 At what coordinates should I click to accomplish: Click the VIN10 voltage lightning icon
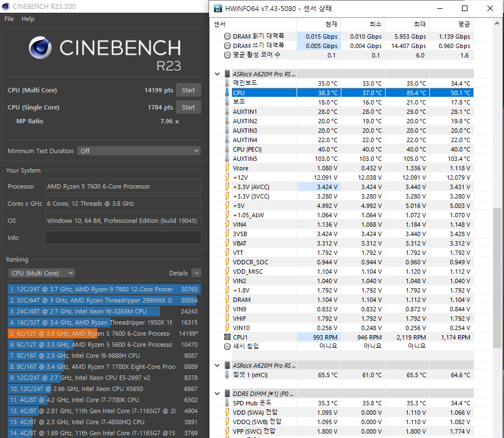(227, 328)
